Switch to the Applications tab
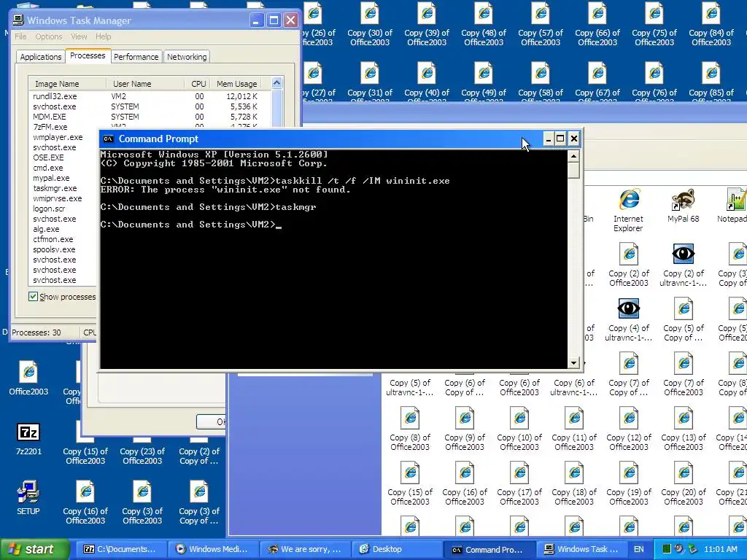This screenshot has width=747, height=560. click(41, 57)
